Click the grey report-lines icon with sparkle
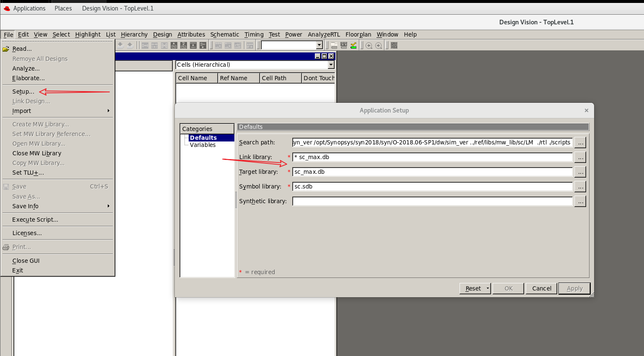 point(250,45)
